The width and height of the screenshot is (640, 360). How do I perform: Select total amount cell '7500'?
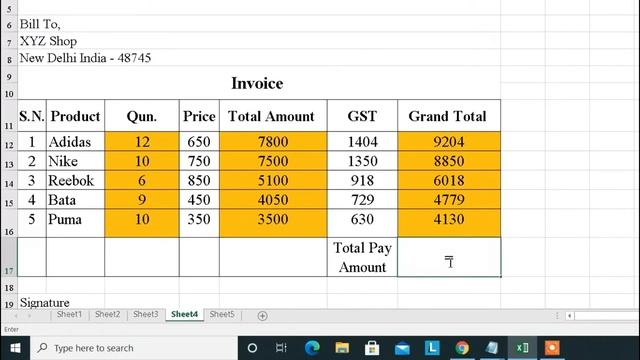coord(273,161)
